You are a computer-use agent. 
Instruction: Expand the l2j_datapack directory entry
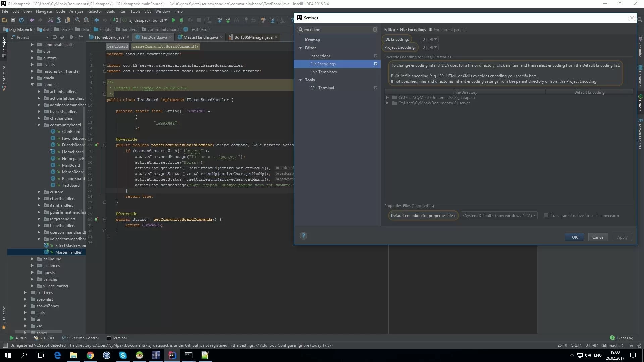(387, 97)
